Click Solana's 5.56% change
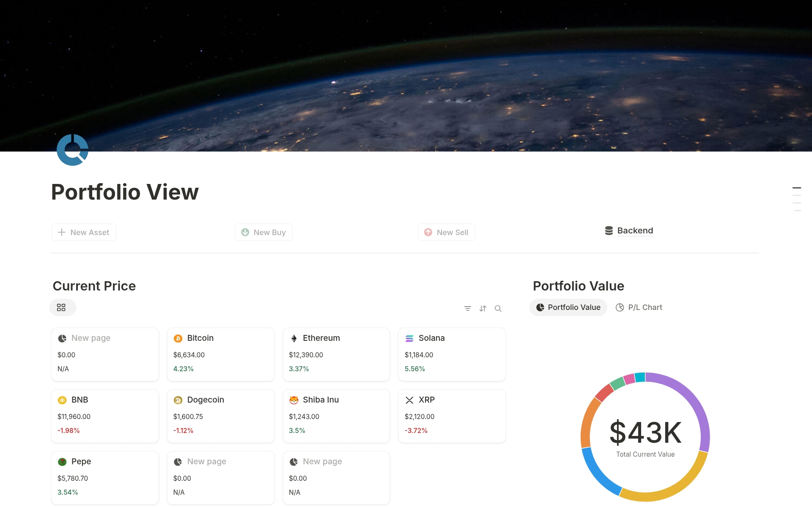Screen dimensions: 812x507 tap(415, 369)
